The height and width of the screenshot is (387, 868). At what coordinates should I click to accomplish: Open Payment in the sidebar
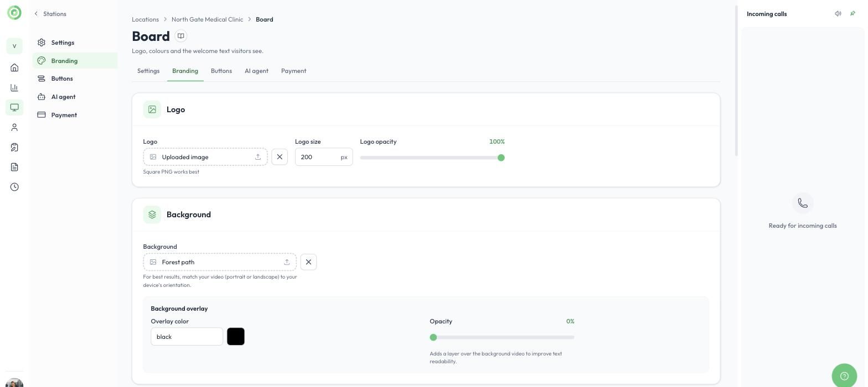click(x=75, y=115)
